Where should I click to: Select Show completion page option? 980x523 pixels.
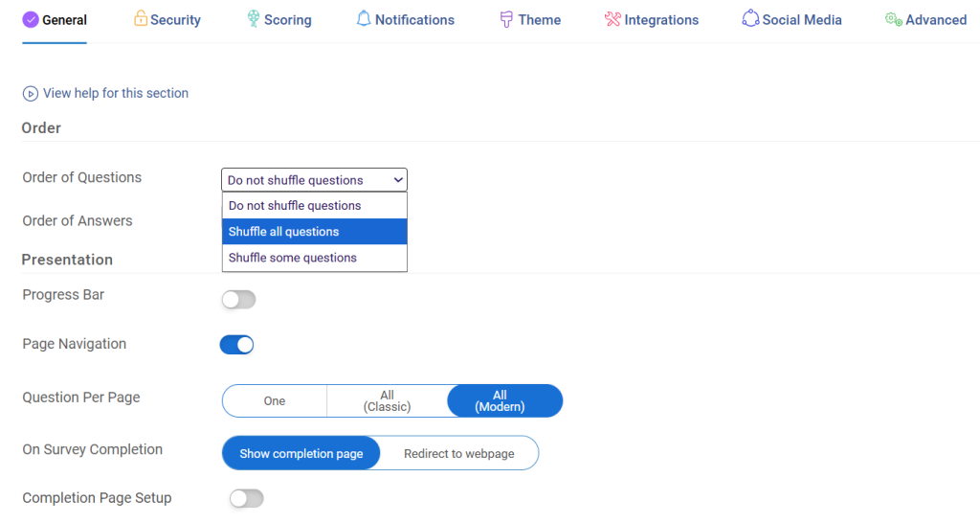[301, 454]
